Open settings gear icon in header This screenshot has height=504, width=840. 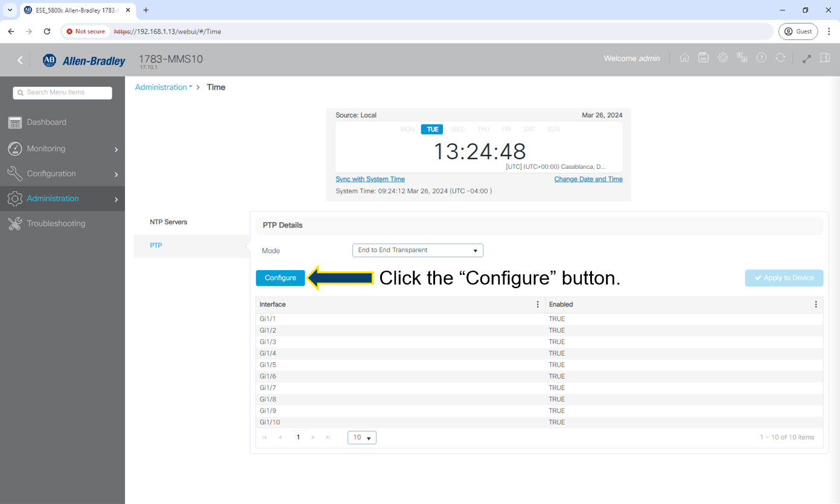coord(722,58)
